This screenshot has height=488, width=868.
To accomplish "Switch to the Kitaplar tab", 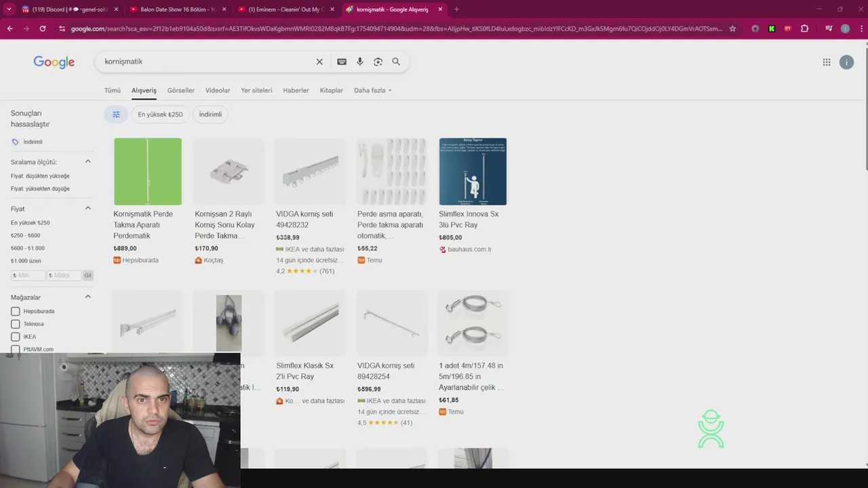I will (x=332, y=90).
